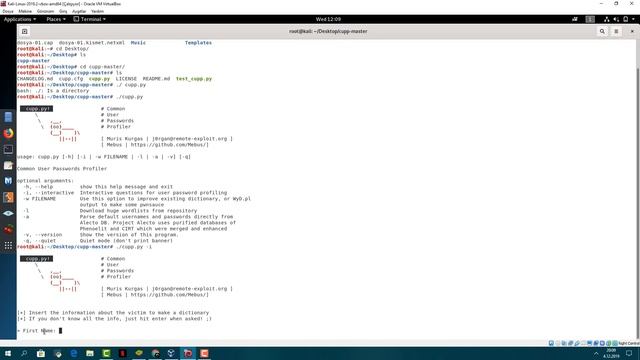Click the 'Common User Passwords Profiler' line
640x360 pixels.
coord(62,169)
